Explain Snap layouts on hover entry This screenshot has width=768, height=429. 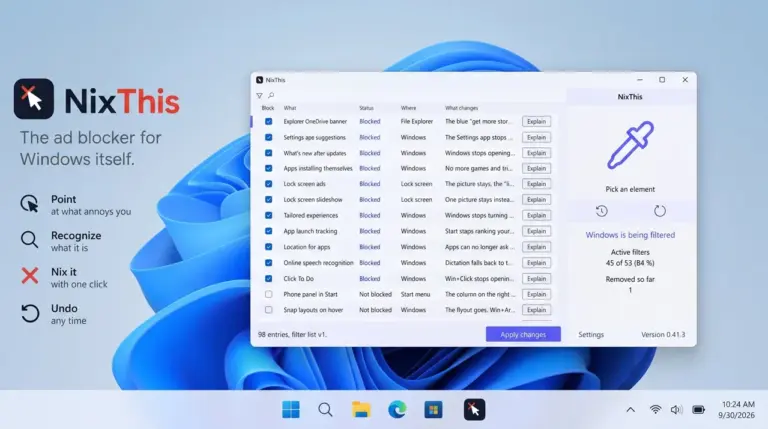536,310
